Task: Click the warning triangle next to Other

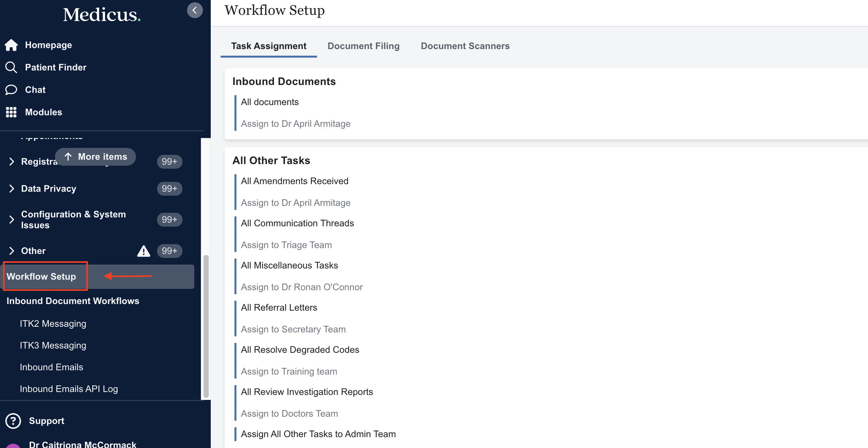Action: point(144,251)
